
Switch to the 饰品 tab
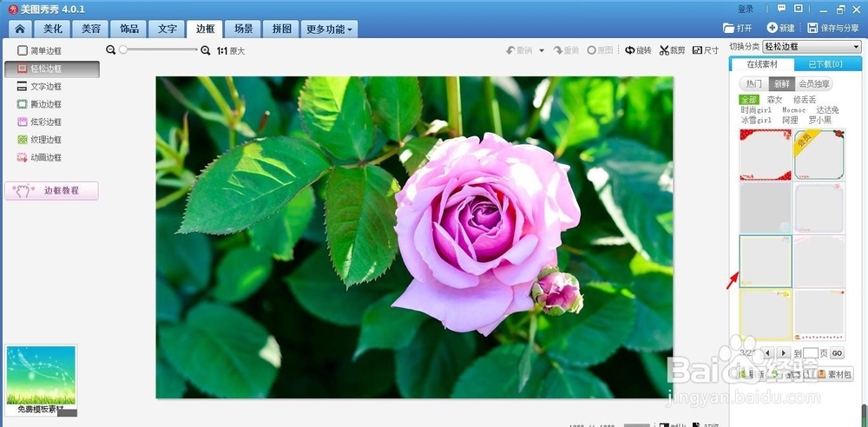pos(129,29)
